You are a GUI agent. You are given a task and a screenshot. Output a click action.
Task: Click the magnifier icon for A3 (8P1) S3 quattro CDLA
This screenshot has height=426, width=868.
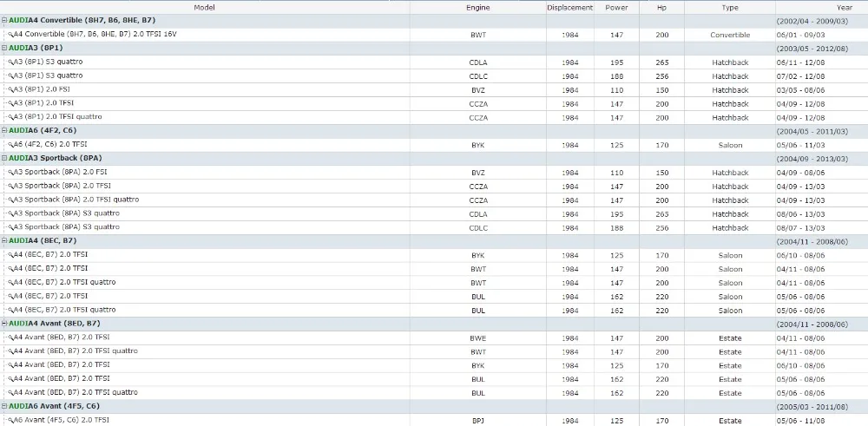pyautogui.click(x=10, y=62)
